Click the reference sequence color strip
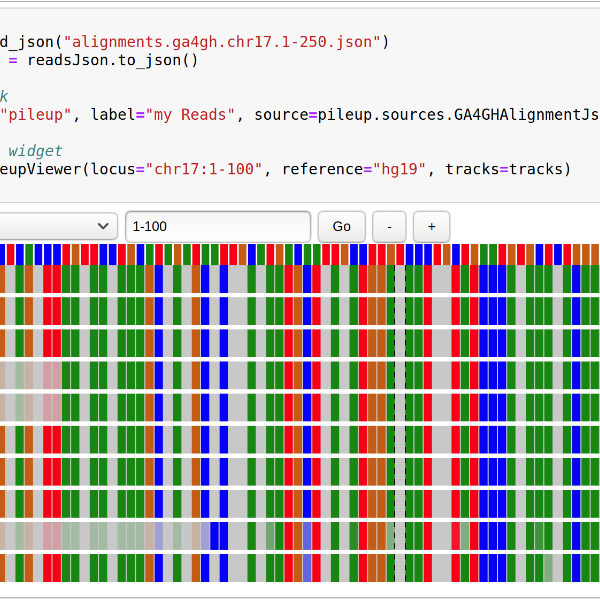Viewport: 600px width, 600px height. [x=300, y=252]
